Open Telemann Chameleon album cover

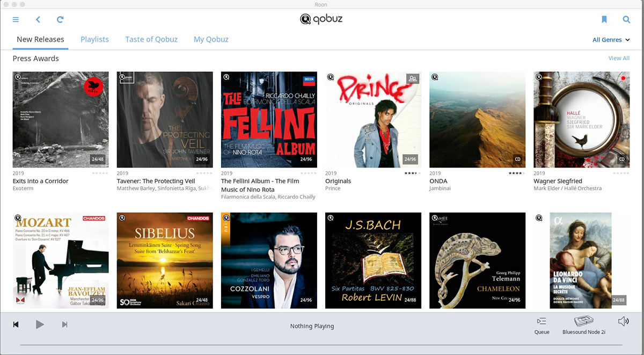(x=477, y=260)
